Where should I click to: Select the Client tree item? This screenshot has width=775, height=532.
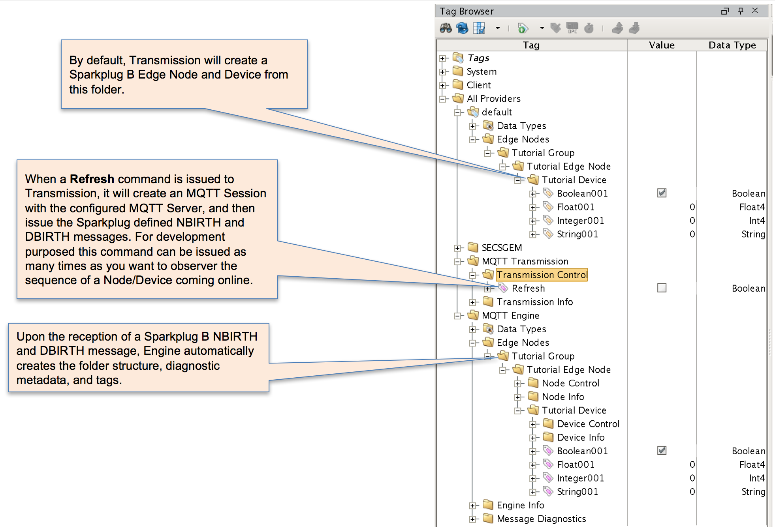pos(479,85)
